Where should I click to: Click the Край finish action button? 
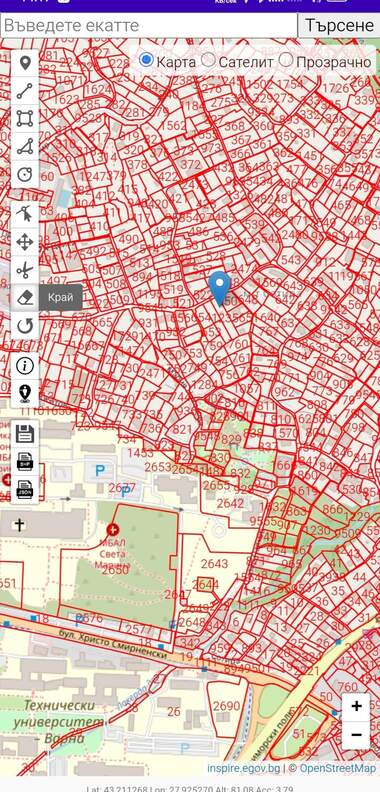click(x=61, y=298)
